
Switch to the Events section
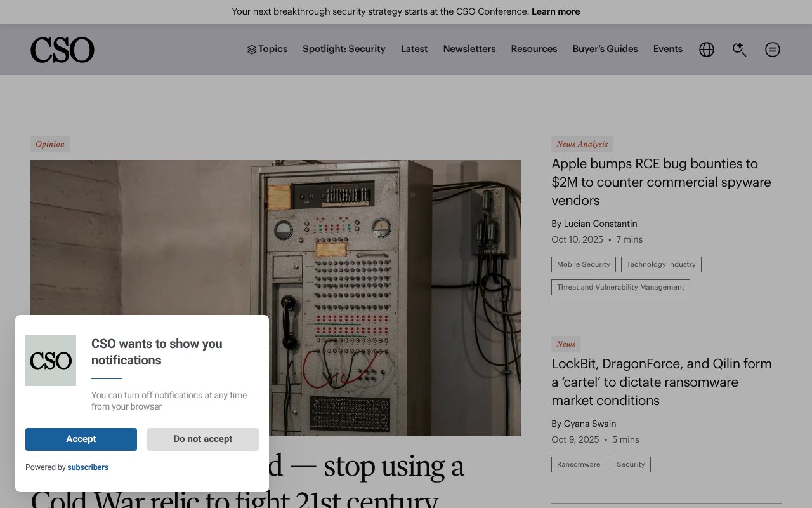[x=667, y=49]
